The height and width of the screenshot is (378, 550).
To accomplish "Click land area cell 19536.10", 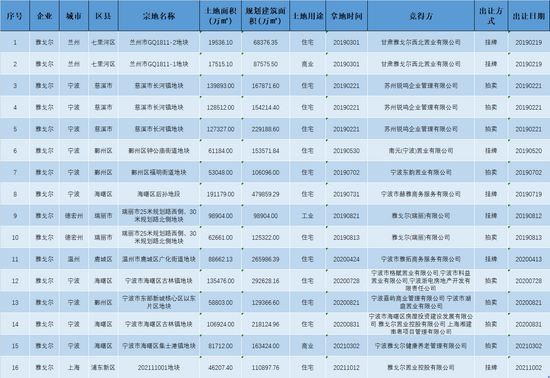I will (x=220, y=42).
